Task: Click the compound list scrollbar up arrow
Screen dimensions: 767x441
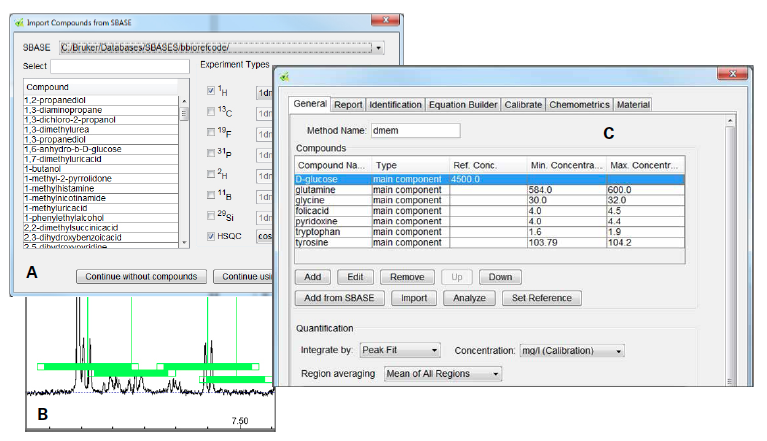Action: coord(184,101)
